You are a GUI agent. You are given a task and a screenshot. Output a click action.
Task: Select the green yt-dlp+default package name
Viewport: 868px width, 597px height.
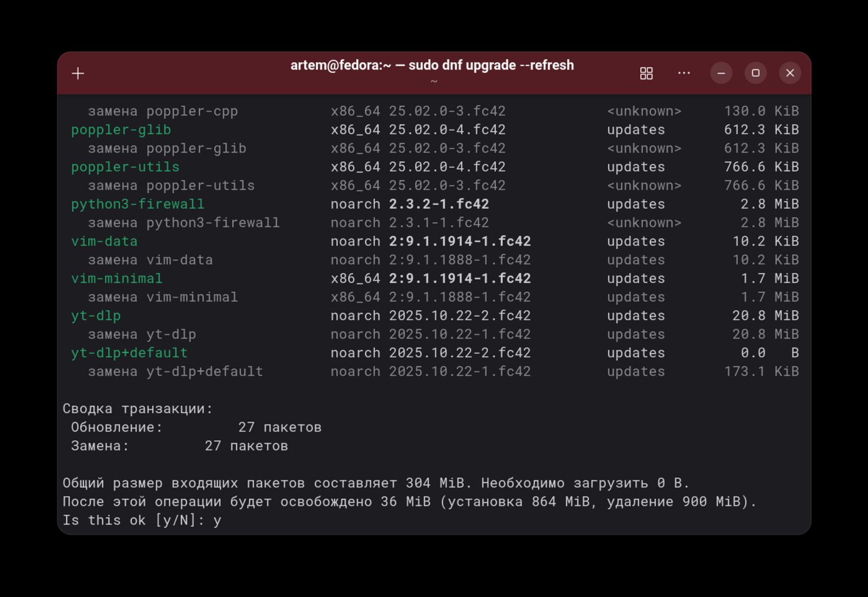[129, 353]
